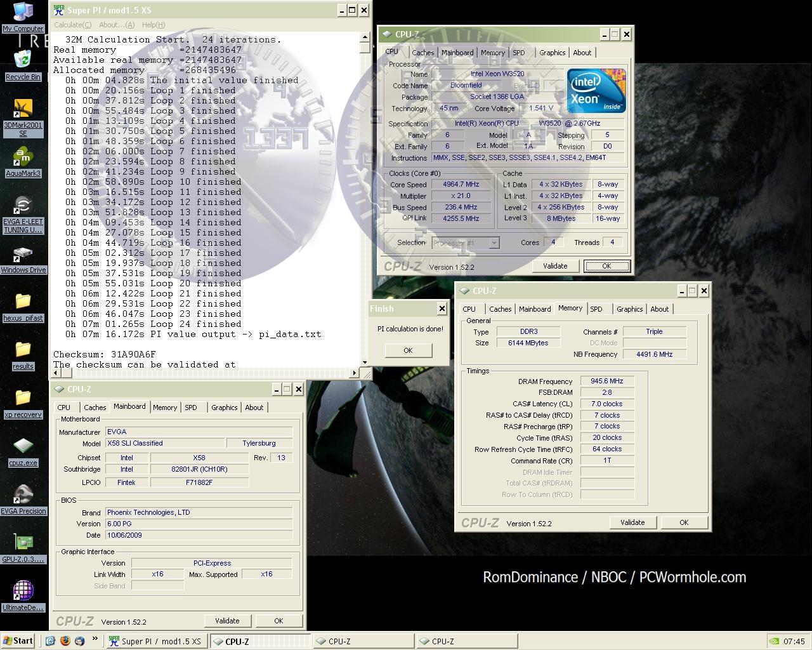
Task: Open Help menu in Super PI
Action: (x=154, y=25)
